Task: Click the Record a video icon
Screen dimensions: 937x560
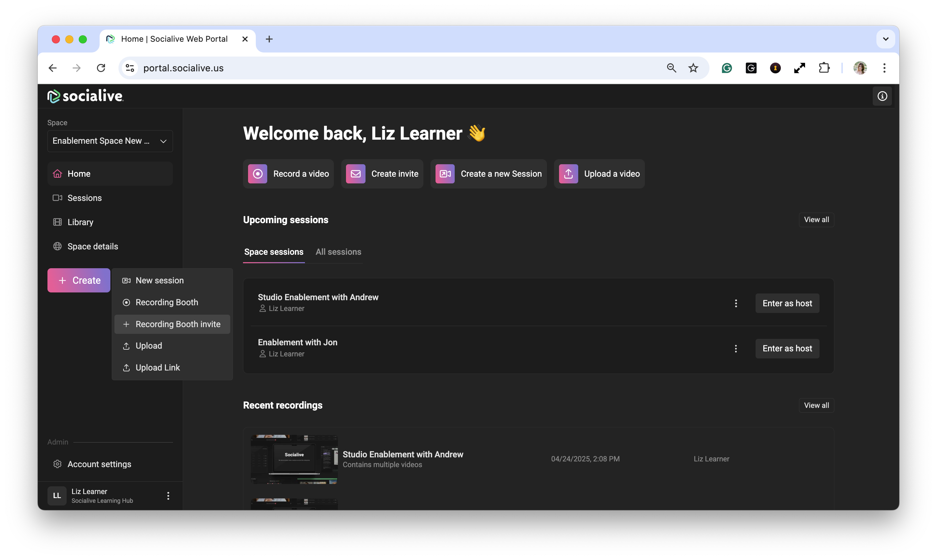Action: pyautogui.click(x=257, y=174)
